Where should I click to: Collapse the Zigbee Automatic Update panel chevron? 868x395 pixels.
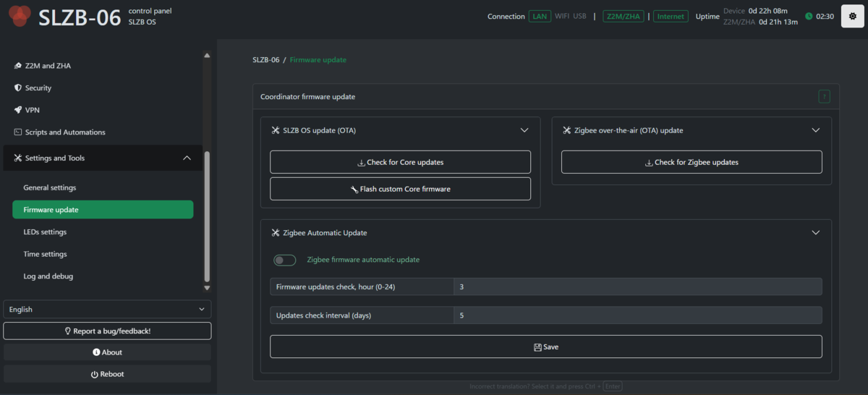point(816,233)
